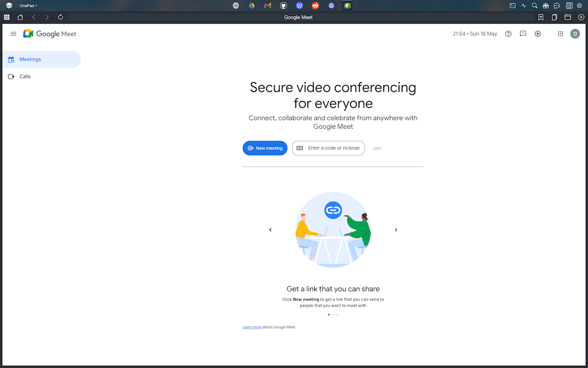Image resolution: width=588 pixels, height=368 pixels.
Task: Click 'Secure video conferencing for everyone' headline
Action: (x=333, y=95)
